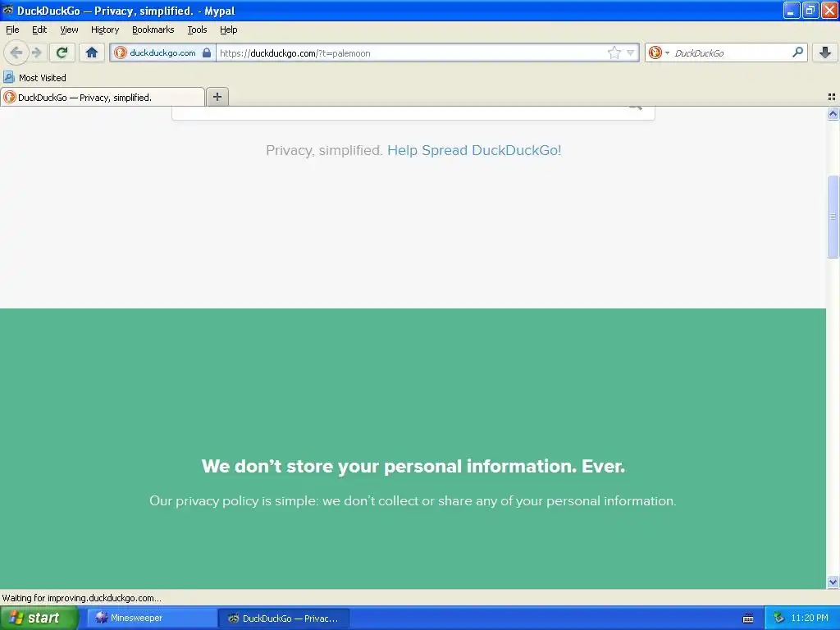Select the DuckDuckGo — Privacy, simplified tab

(103, 97)
